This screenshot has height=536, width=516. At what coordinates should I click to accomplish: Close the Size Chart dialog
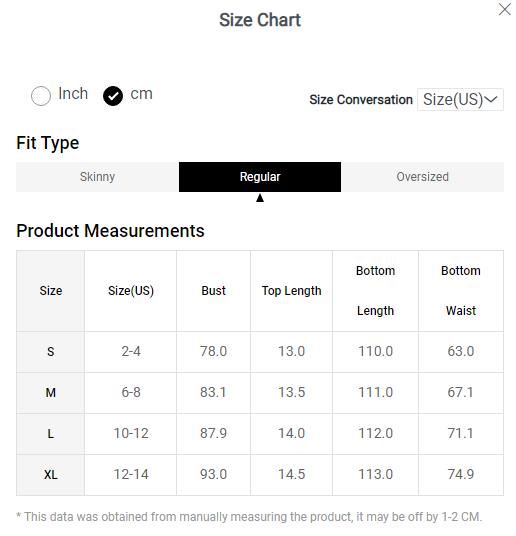point(504,10)
